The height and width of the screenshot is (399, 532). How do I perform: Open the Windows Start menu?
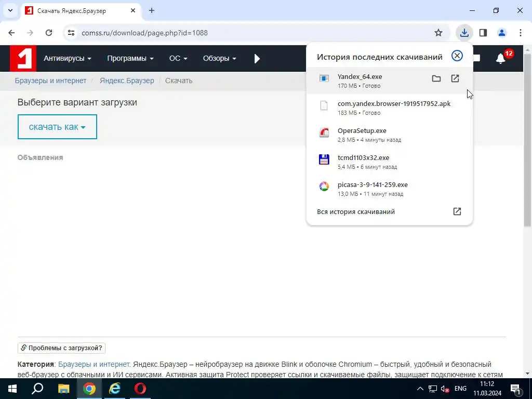coord(12,389)
